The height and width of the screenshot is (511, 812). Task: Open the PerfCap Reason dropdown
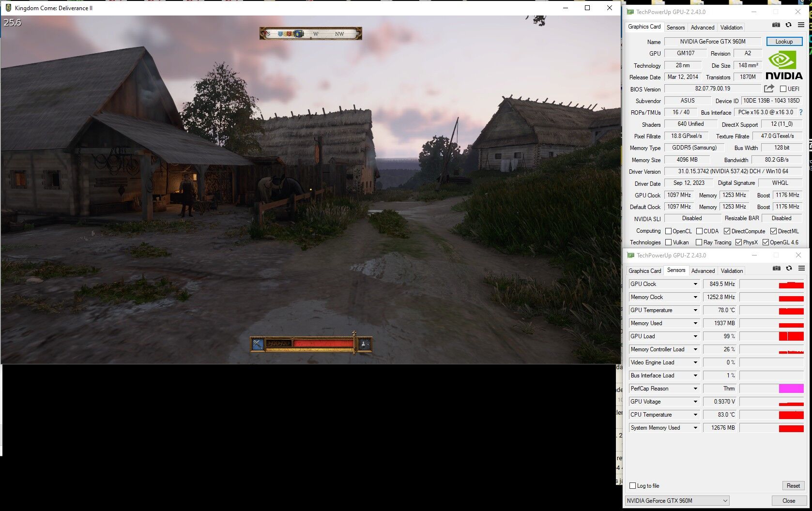click(695, 389)
